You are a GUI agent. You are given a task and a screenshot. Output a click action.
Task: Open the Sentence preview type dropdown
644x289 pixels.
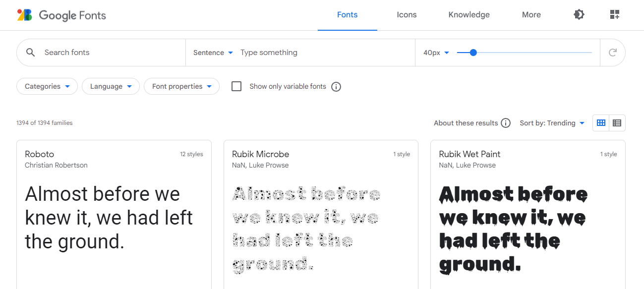point(213,53)
